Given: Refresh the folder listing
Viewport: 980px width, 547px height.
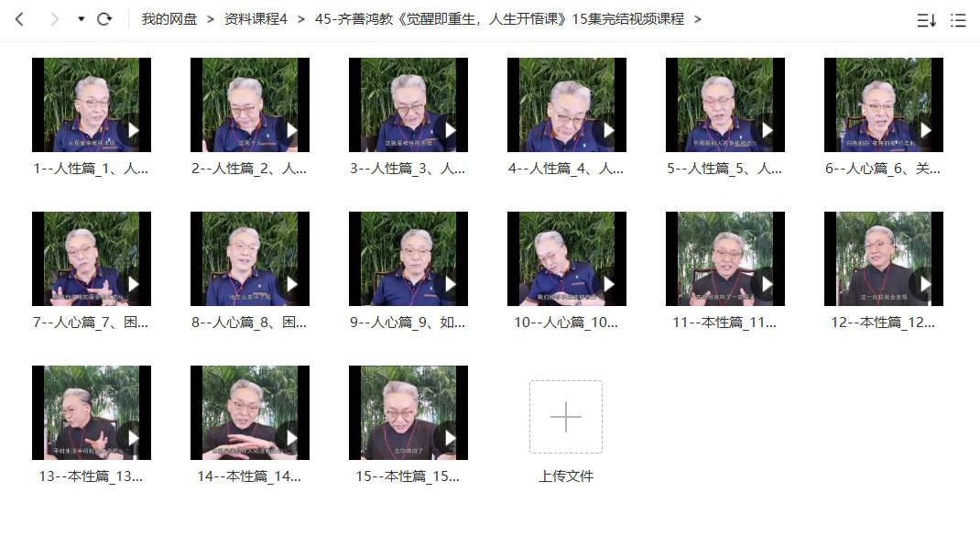Looking at the screenshot, I should pos(104,19).
